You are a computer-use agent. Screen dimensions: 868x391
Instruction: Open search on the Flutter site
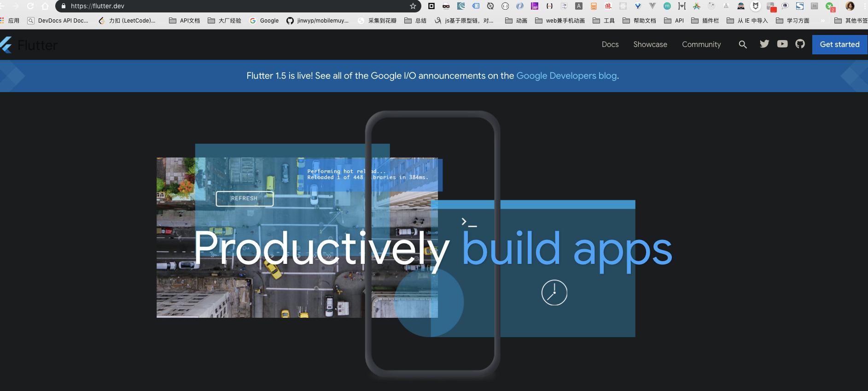click(743, 45)
